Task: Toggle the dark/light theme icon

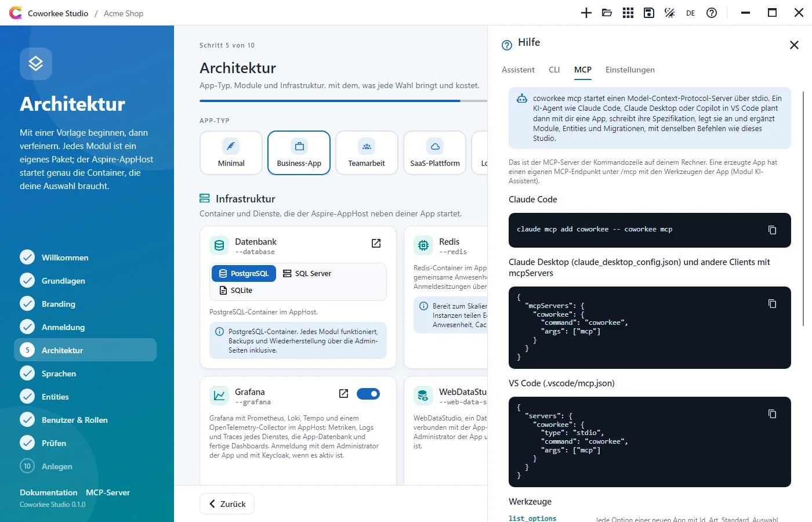Action: point(670,13)
